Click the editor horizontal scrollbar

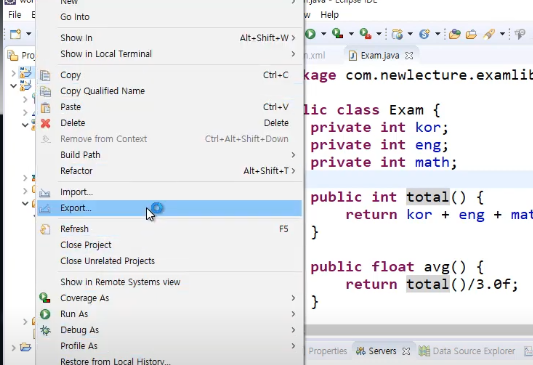click(419, 330)
